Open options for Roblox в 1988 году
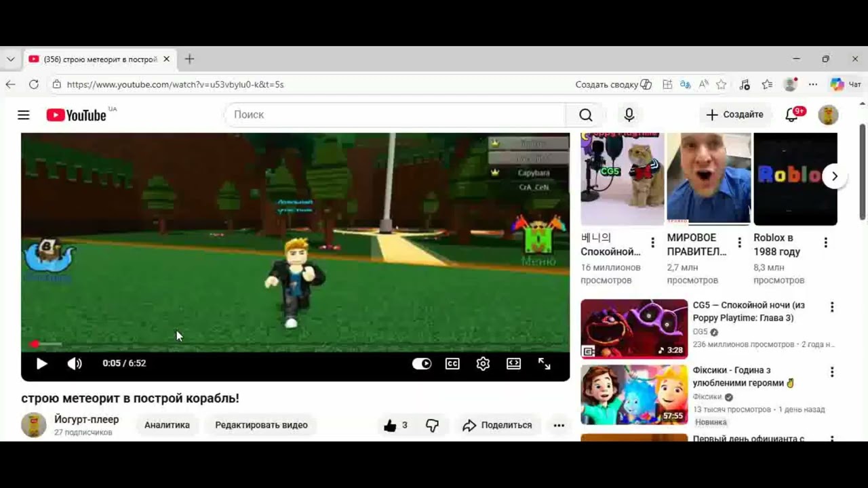Screen dimensions: 868x488 point(826,243)
